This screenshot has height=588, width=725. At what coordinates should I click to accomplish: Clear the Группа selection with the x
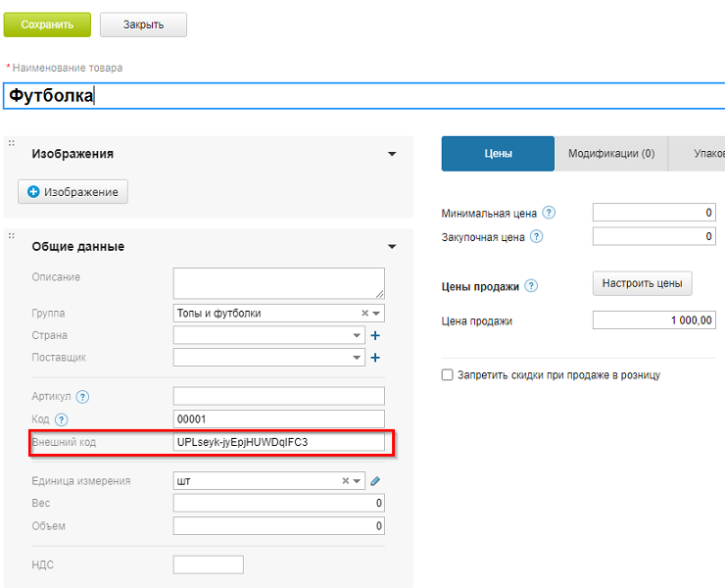tap(364, 314)
